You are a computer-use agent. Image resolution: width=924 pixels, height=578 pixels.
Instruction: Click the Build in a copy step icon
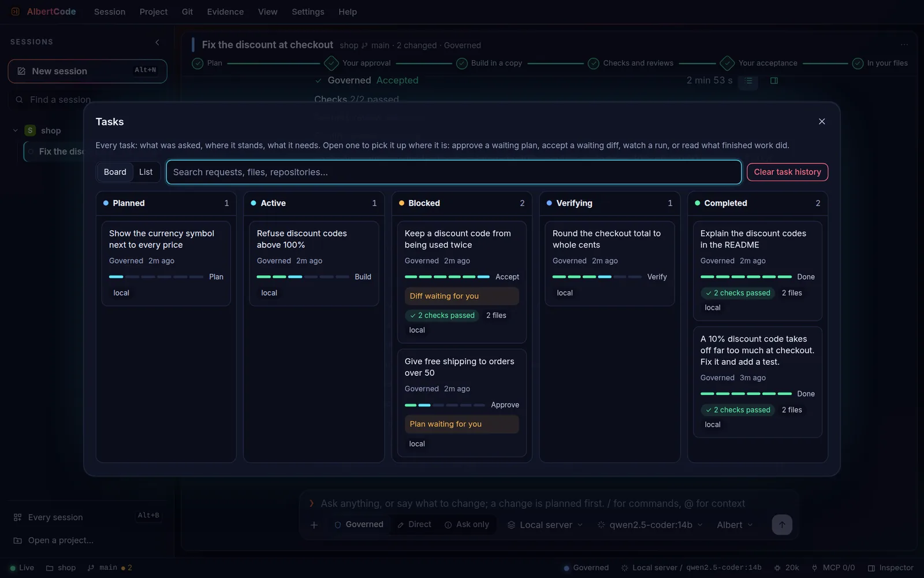462,63
